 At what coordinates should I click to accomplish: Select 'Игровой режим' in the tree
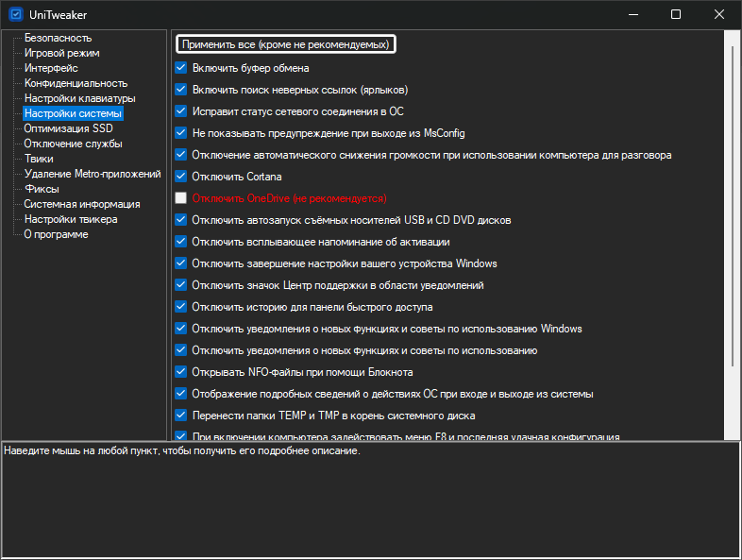click(x=61, y=53)
